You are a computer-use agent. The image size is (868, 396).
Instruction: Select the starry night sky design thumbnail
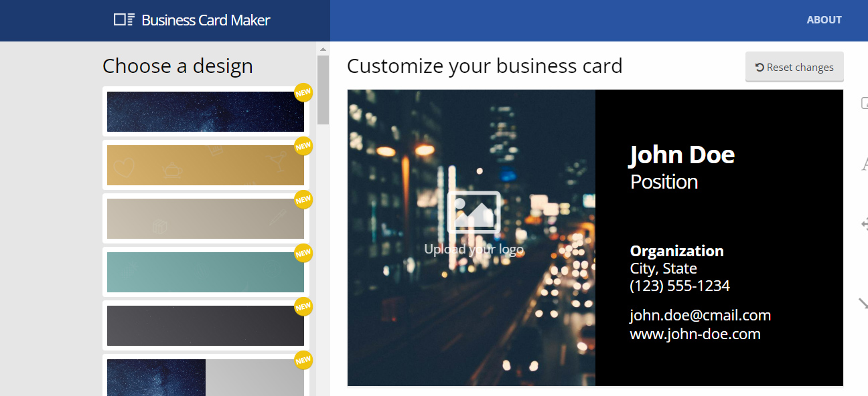205,112
